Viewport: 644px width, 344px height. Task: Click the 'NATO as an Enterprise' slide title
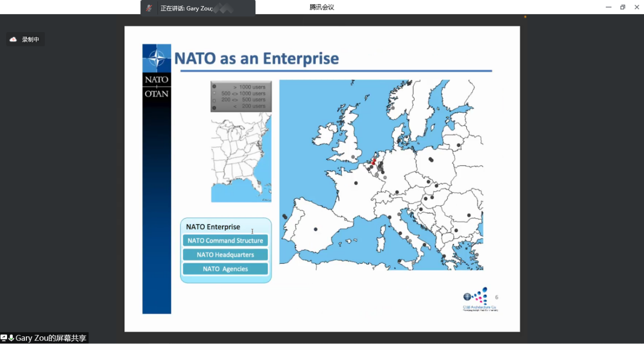(256, 58)
